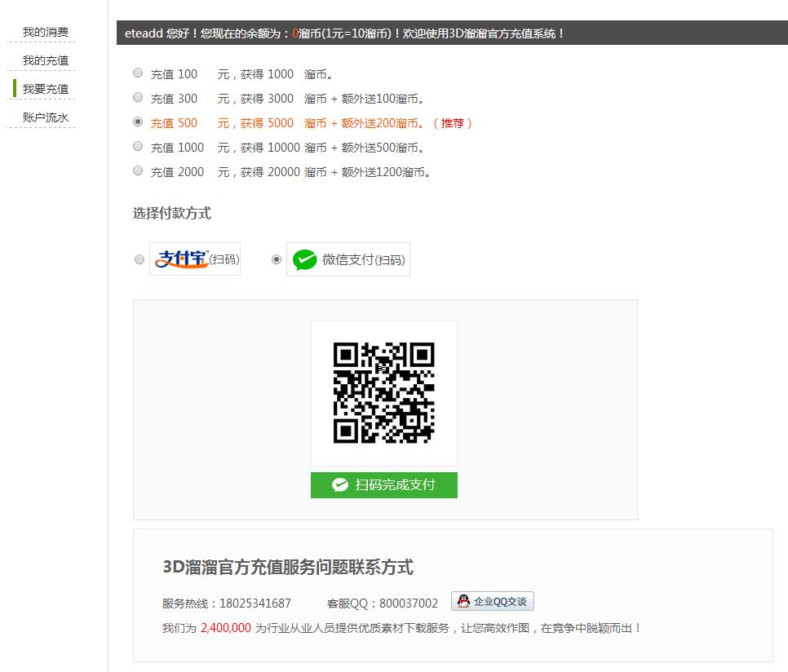Open the 我的充值 menu item
This screenshot has height=672, width=788.
click(45, 61)
